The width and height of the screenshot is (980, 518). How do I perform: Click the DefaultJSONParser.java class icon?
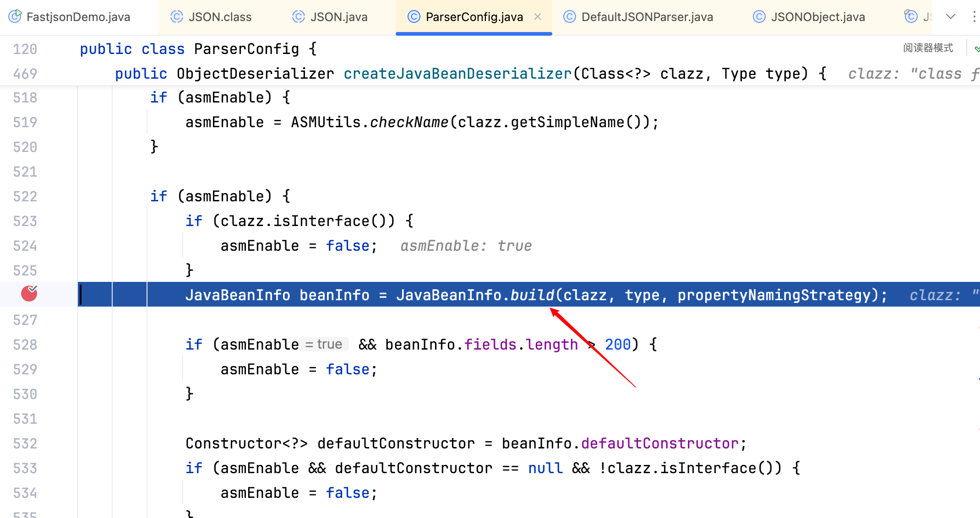[x=569, y=17]
